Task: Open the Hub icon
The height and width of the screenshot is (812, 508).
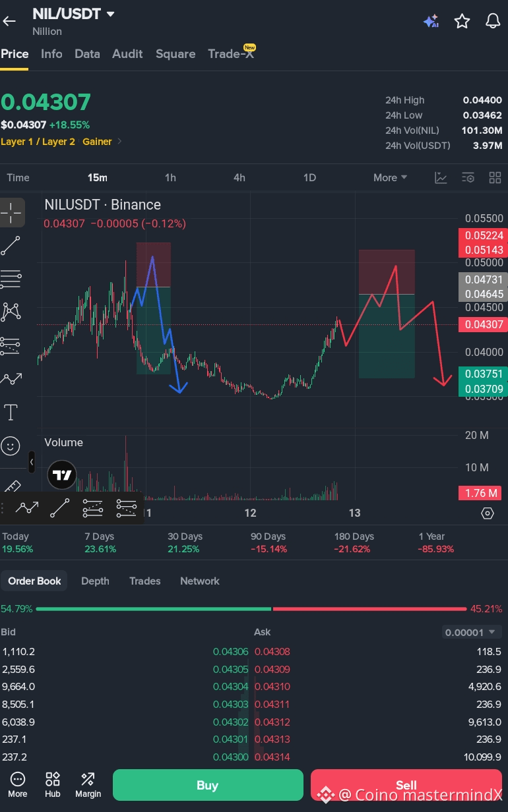Action: pyautogui.click(x=53, y=784)
